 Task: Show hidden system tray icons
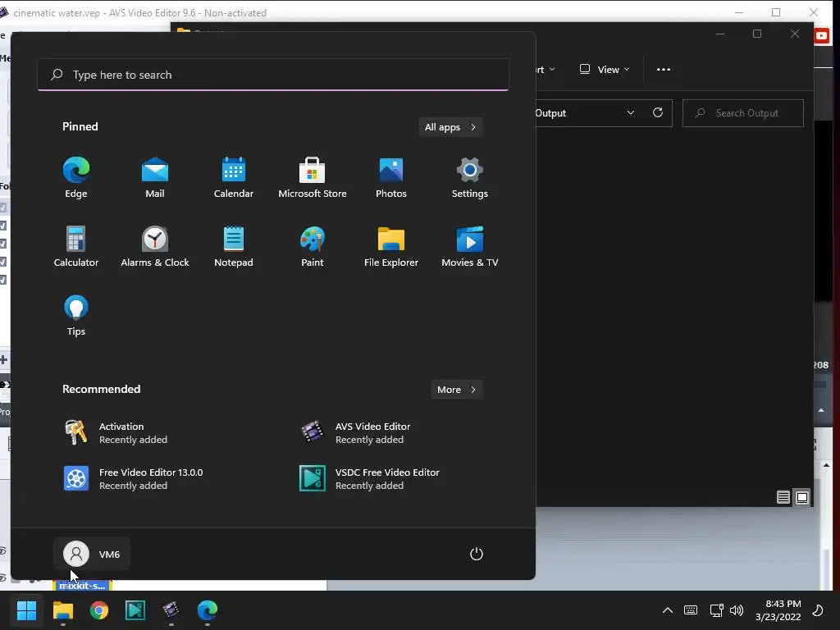click(x=668, y=610)
